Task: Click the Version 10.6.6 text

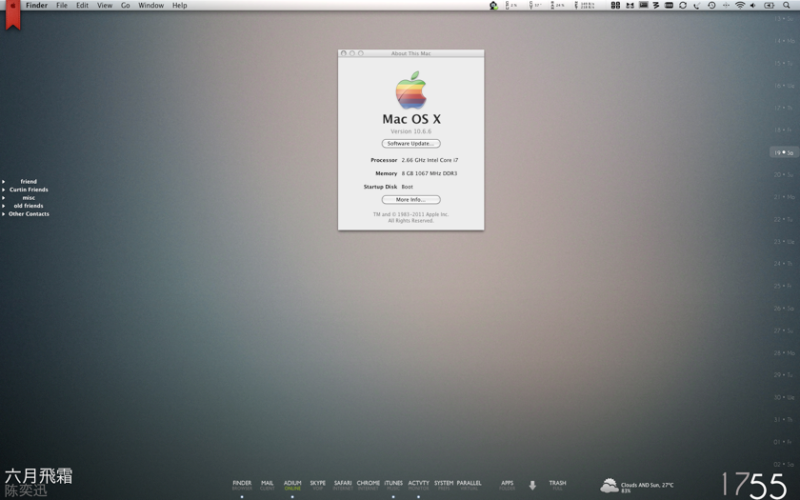Action: point(410,131)
